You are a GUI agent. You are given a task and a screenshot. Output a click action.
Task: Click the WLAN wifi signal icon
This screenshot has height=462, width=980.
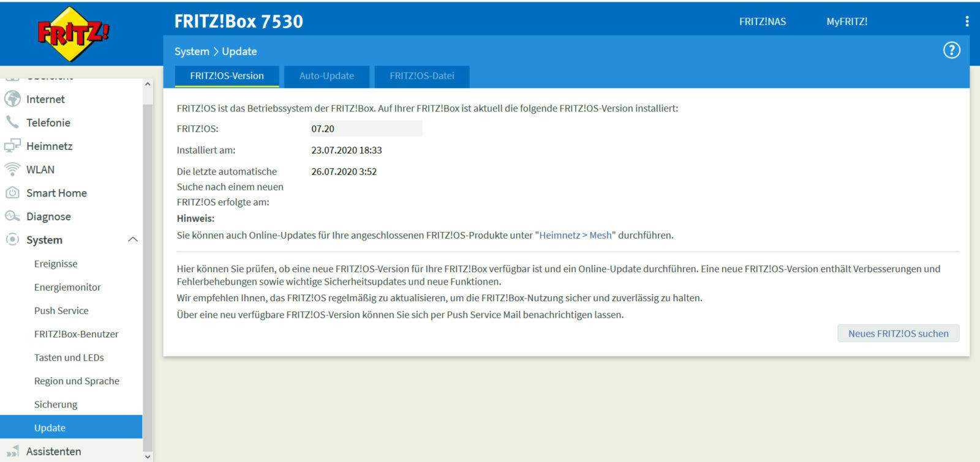point(12,170)
